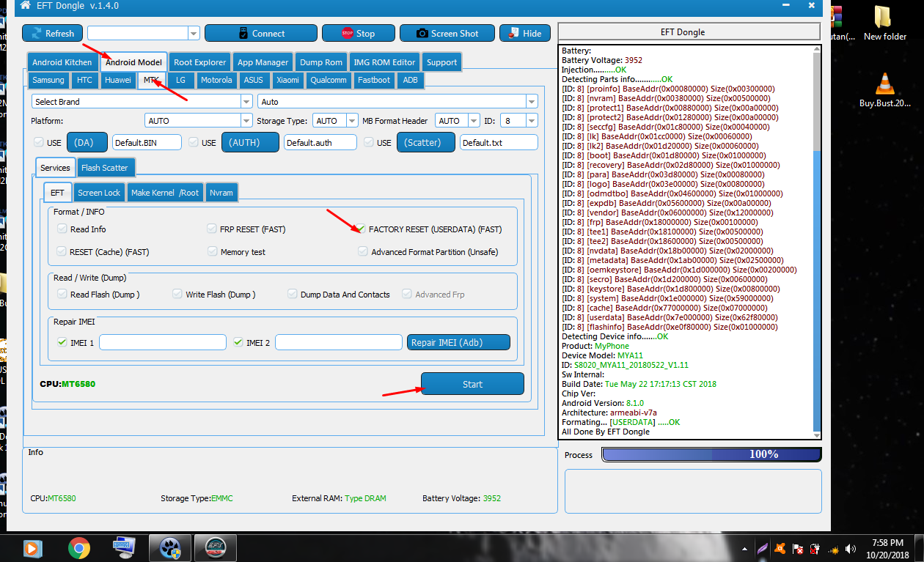
Task: Open the Nvram tab
Action: [221, 193]
